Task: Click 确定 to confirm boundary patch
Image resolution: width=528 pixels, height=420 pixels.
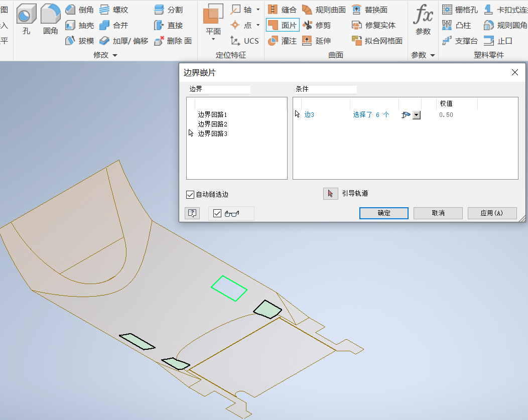Action: pyautogui.click(x=384, y=213)
